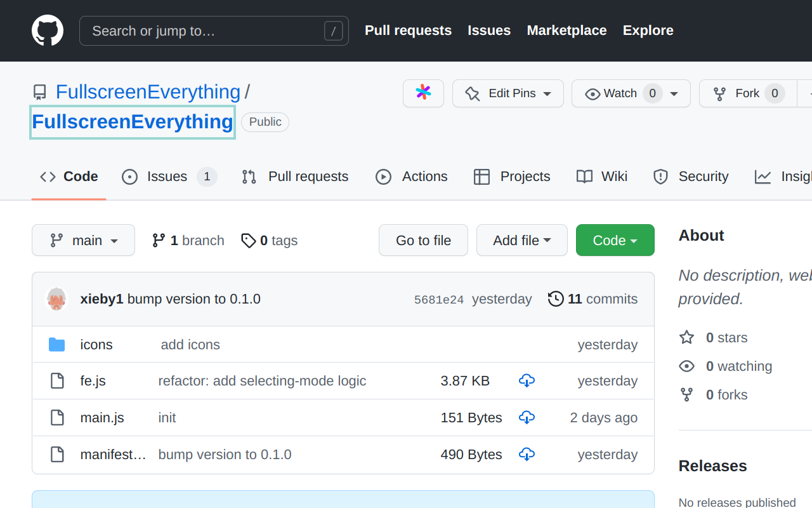
Task: Click the file icon beside manifest
Action: [x=57, y=455]
